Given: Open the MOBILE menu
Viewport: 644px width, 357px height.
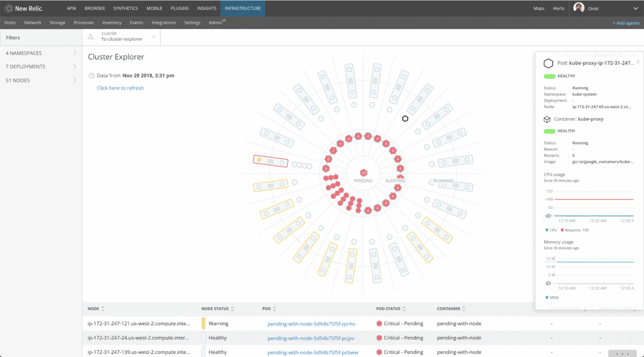Looking at the screenshot, I should (154, 8).
